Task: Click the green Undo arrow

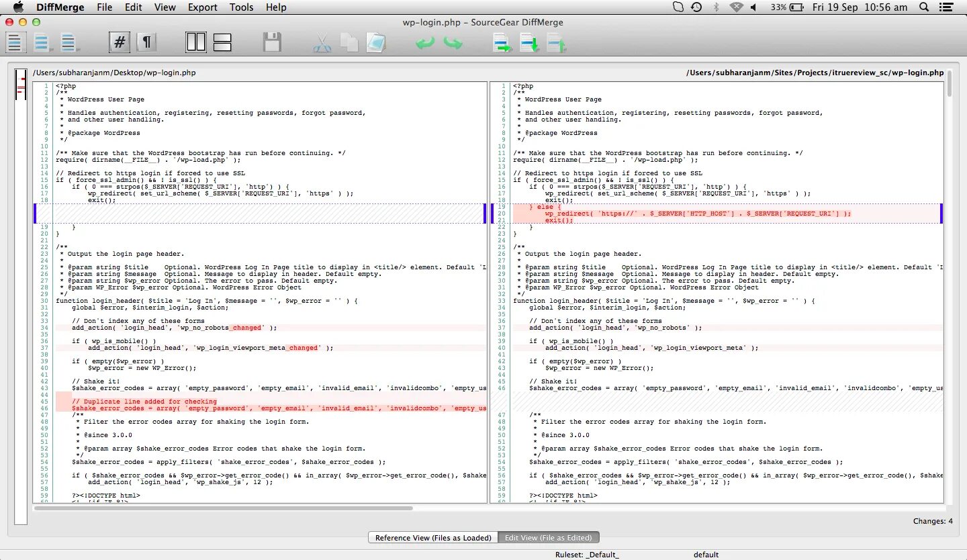Action: click(x=425, y=42)
